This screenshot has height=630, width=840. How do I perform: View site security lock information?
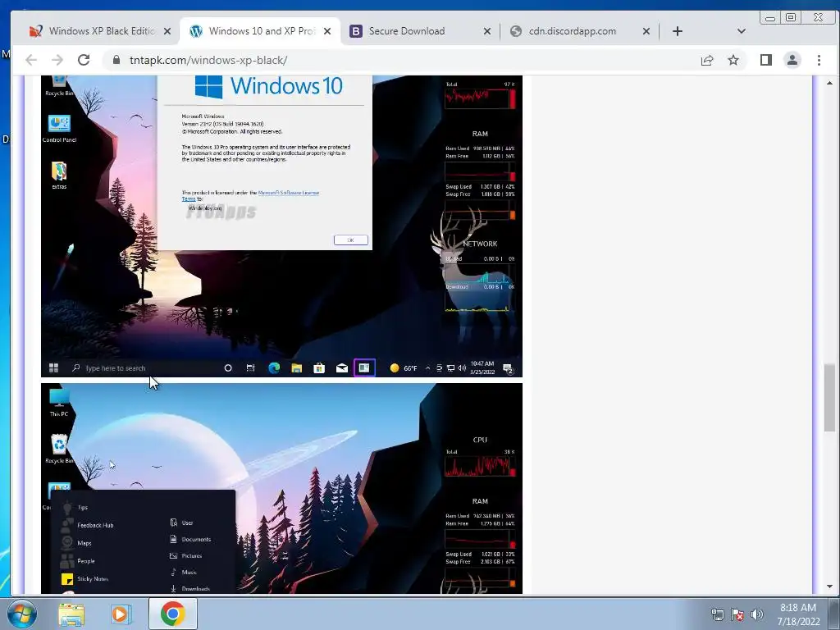pos(116,60)
